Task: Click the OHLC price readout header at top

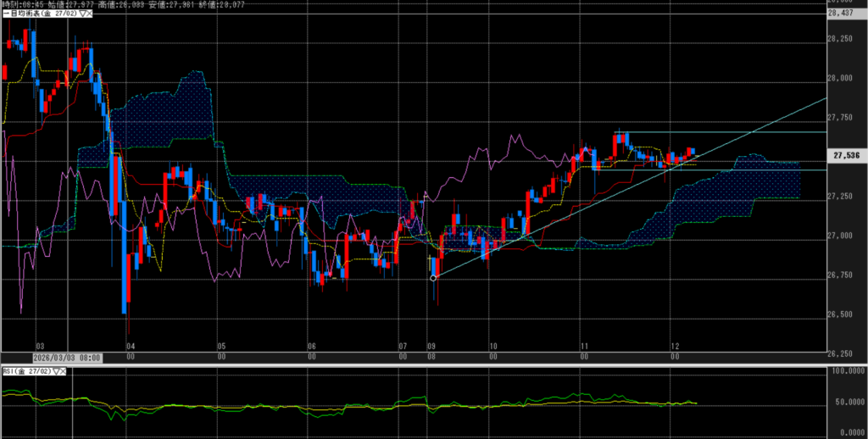Action: (136, 4)
